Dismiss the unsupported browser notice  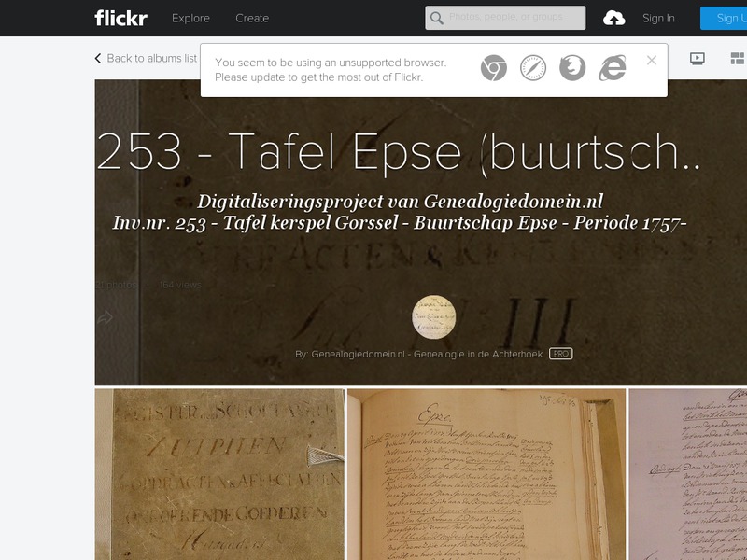(x=651, y=59)
